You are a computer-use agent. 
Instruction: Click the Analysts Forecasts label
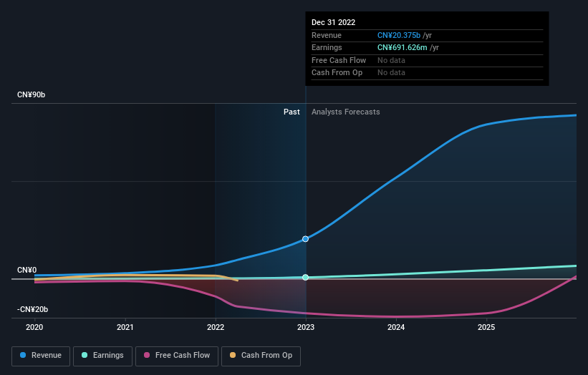[x=346, y=112]
